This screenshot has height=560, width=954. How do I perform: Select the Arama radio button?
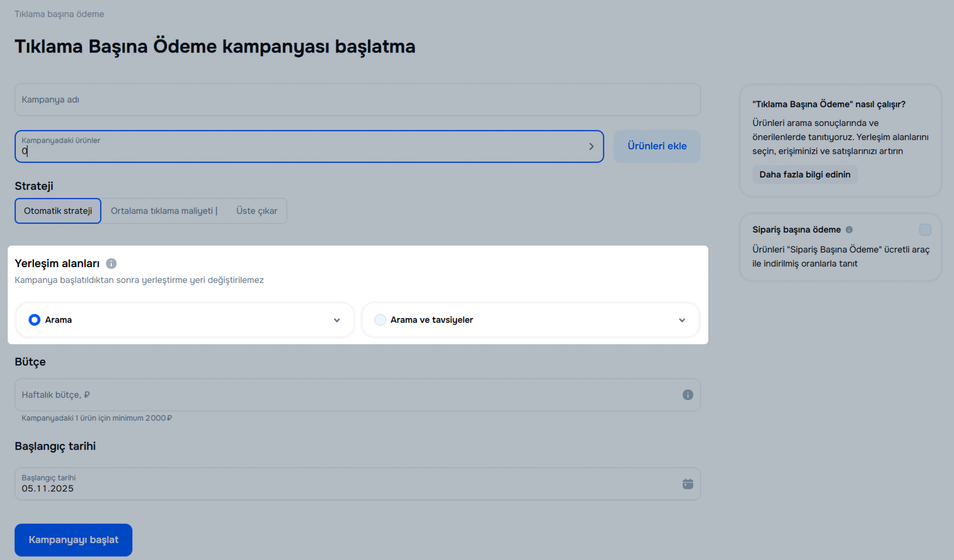[x=34, y=320]
